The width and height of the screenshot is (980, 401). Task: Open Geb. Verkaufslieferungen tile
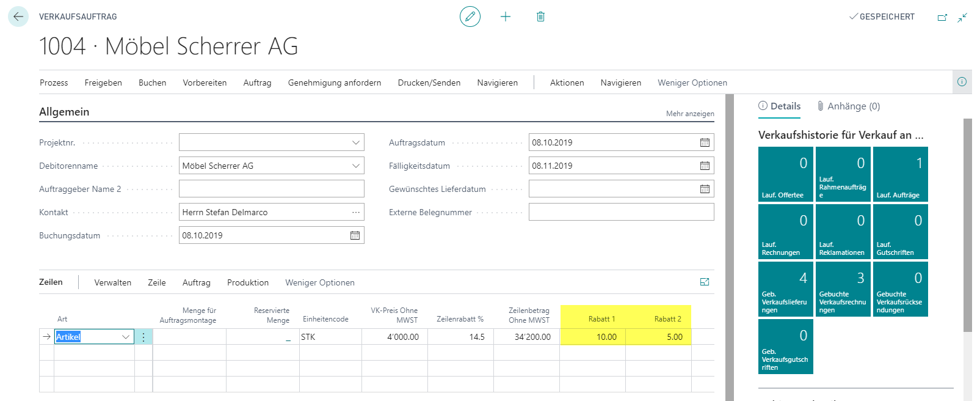[x=786, y=289]
